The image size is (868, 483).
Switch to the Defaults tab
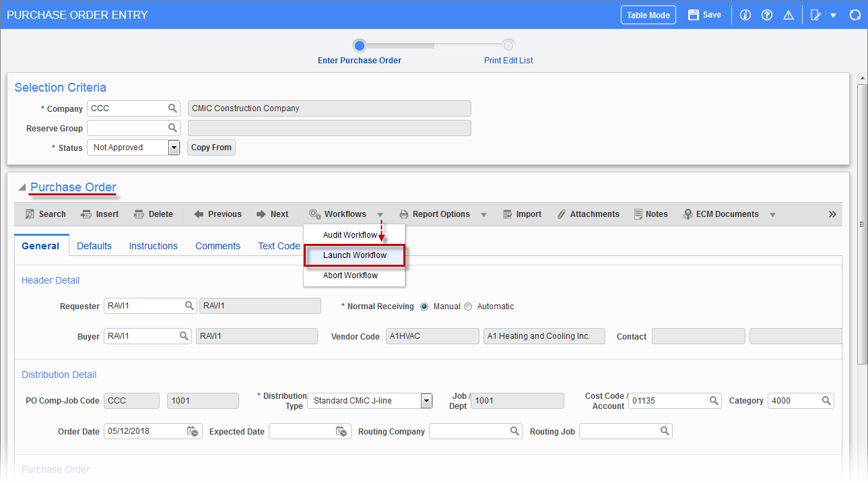tap(94, 245)
